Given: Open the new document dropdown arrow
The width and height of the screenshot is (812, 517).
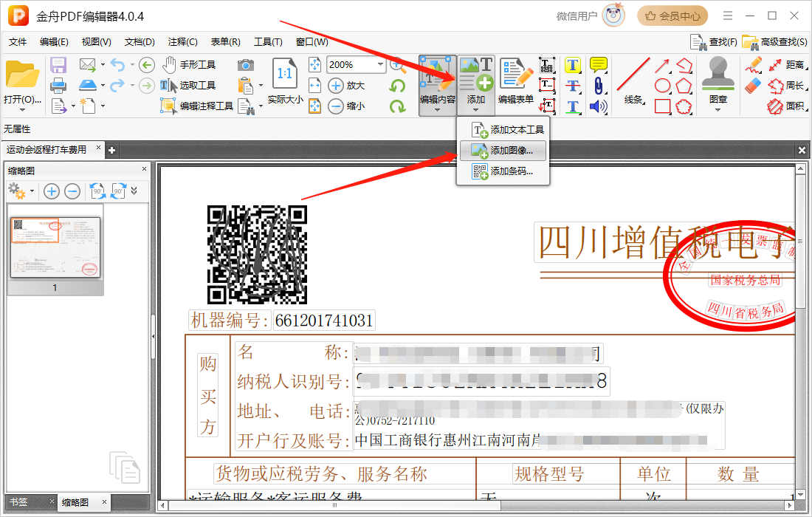Looking at the screenshot, I should coord(103,106).
